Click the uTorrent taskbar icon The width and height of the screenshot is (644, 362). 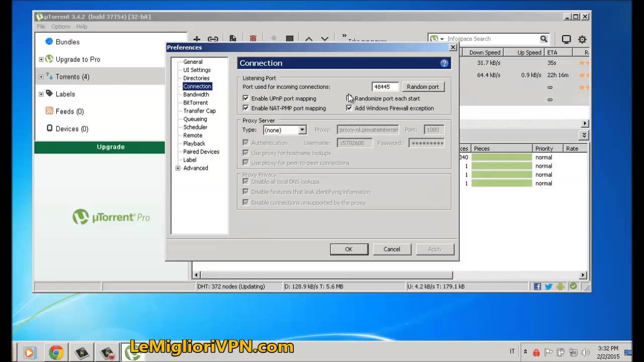(132, 353)
